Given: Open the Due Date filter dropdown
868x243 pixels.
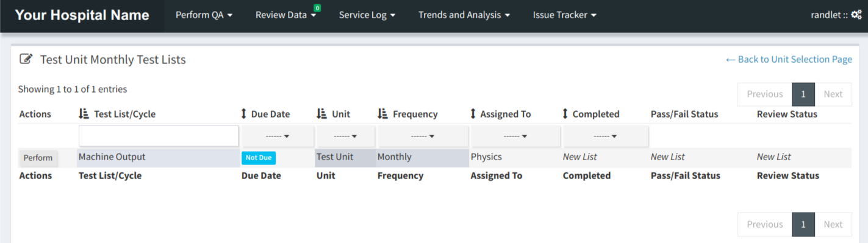Looking at the screenshot, I should [278, 136].
